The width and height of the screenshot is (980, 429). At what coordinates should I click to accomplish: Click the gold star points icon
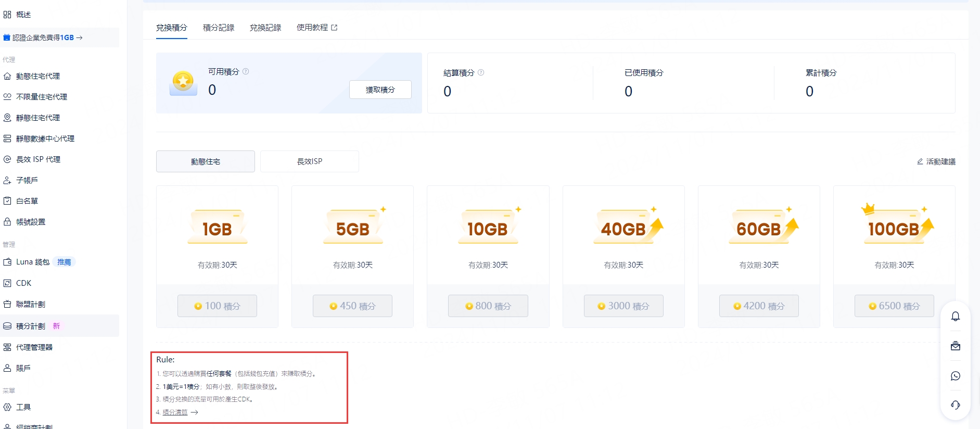(183, 83)
